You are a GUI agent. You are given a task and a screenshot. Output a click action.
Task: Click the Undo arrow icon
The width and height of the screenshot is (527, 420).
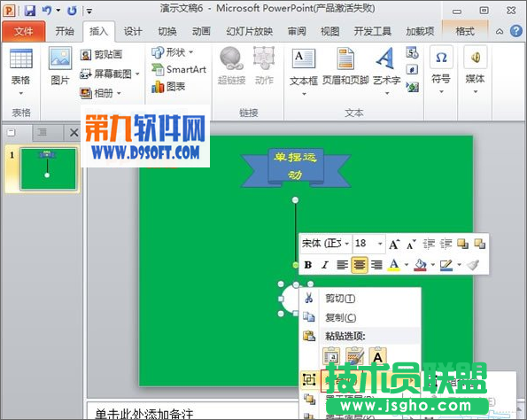click(x=47, y=11)
